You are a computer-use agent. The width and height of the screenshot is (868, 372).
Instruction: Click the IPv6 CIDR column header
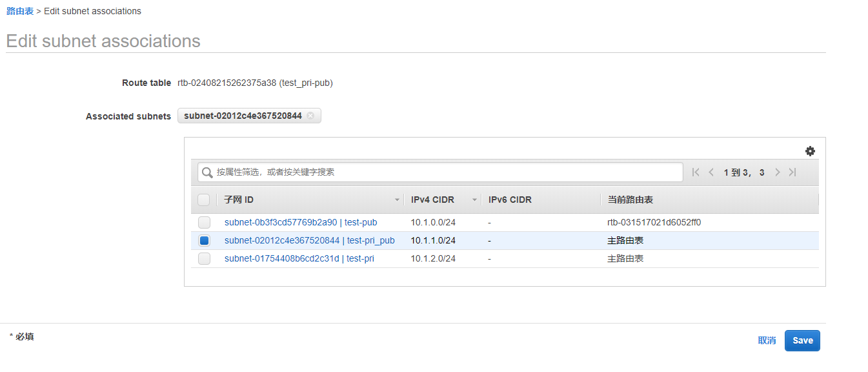(510, 200)
